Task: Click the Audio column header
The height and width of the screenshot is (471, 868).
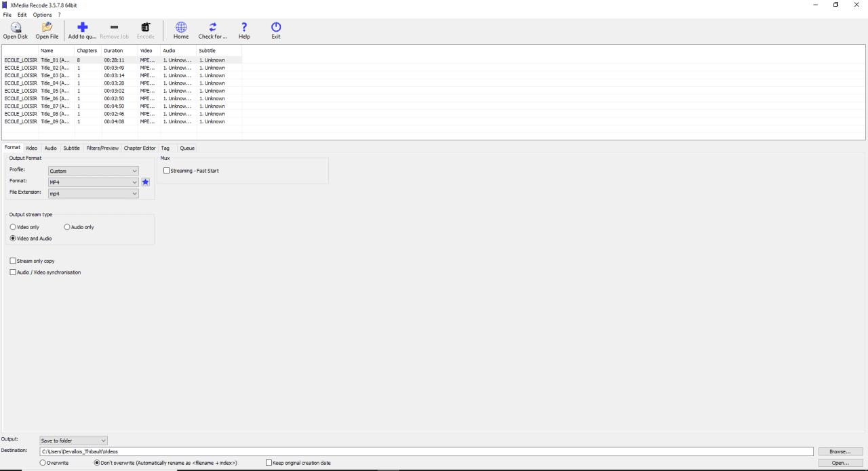Action: pos(179,51)
